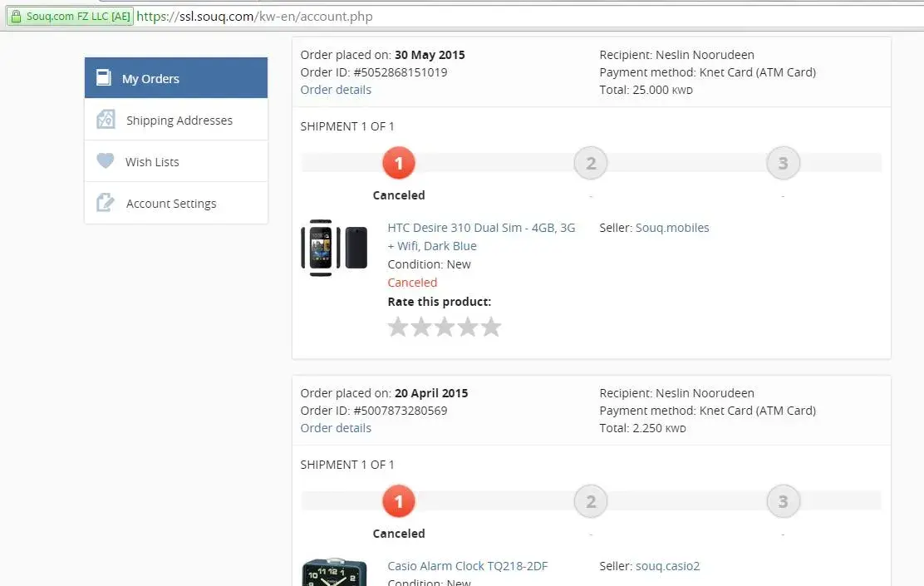This screenshot has height=586, width=924.
Task: Click the browser address bar URL
Action: [254, 17]
